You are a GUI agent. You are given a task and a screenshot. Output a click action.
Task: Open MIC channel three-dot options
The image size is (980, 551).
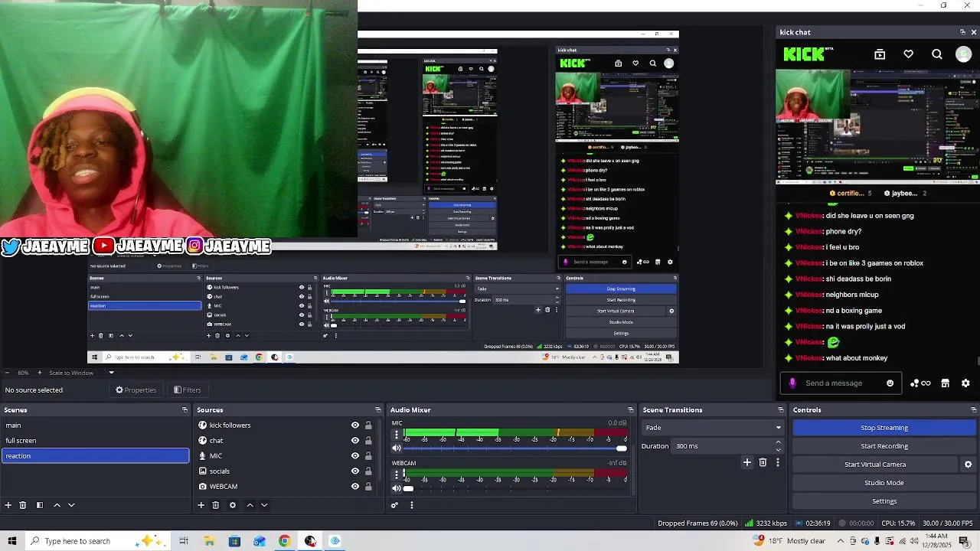point(397,435)
